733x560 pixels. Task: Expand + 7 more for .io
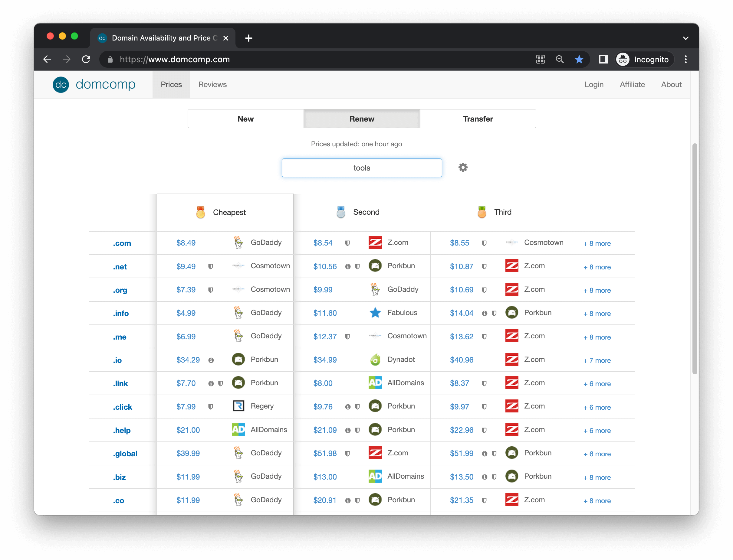tap(597, 361)
